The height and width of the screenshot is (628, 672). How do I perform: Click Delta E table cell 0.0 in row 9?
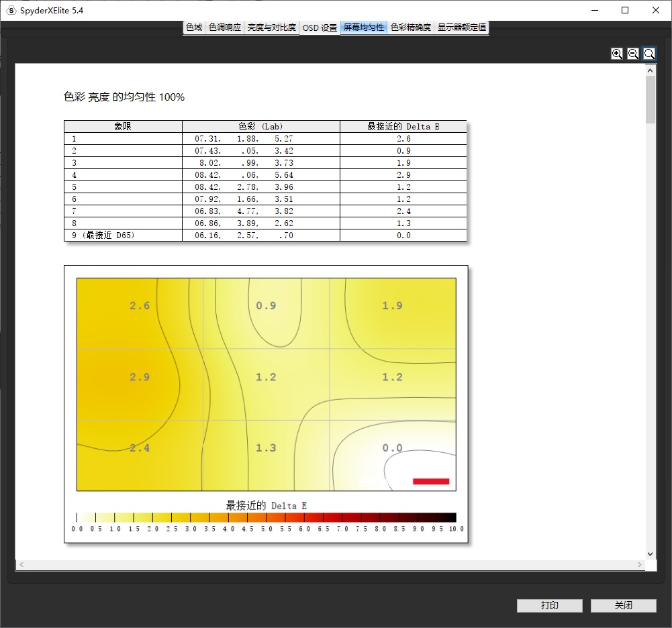(x=403, y=235)
